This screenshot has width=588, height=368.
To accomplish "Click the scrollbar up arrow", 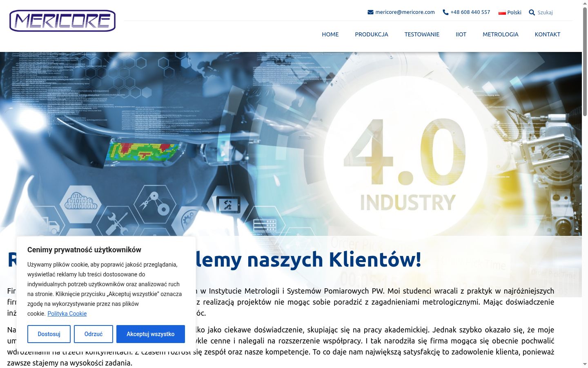I will [585, 3].
